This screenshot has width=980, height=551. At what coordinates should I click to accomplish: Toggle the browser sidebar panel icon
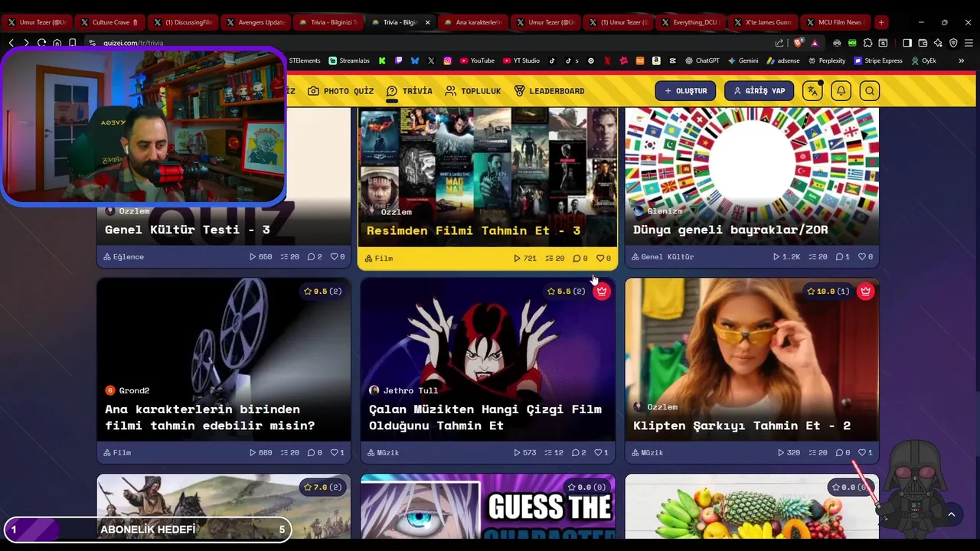pos(907,43)
